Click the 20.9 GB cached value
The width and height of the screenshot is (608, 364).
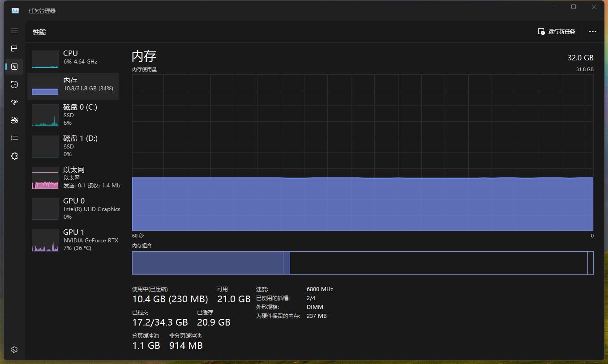tap(214, 322)
